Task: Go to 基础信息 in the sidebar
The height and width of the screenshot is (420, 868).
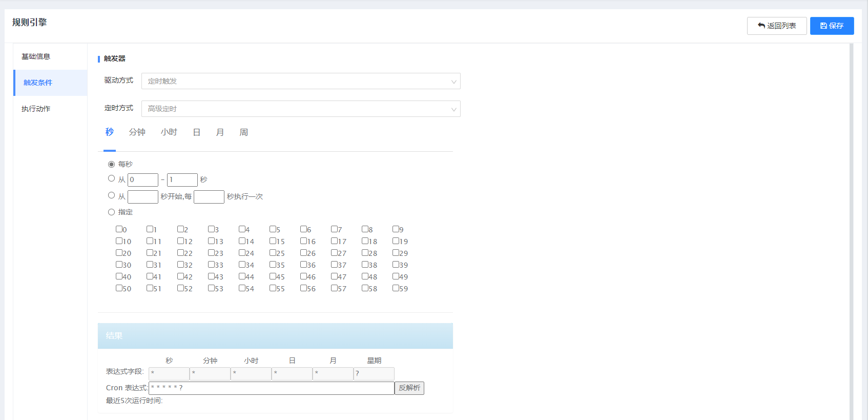Action: tap(36, 56)
